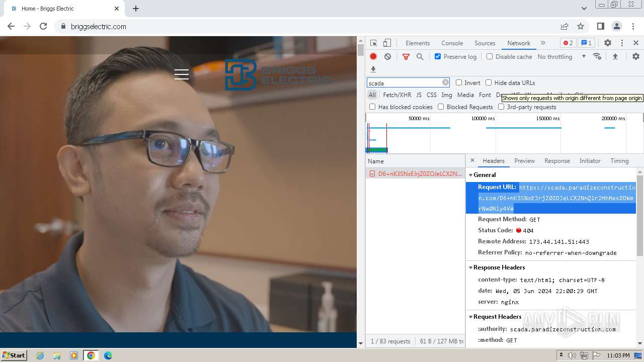
Task: Switch to the Elements panel
Action: tap(418, 43)
